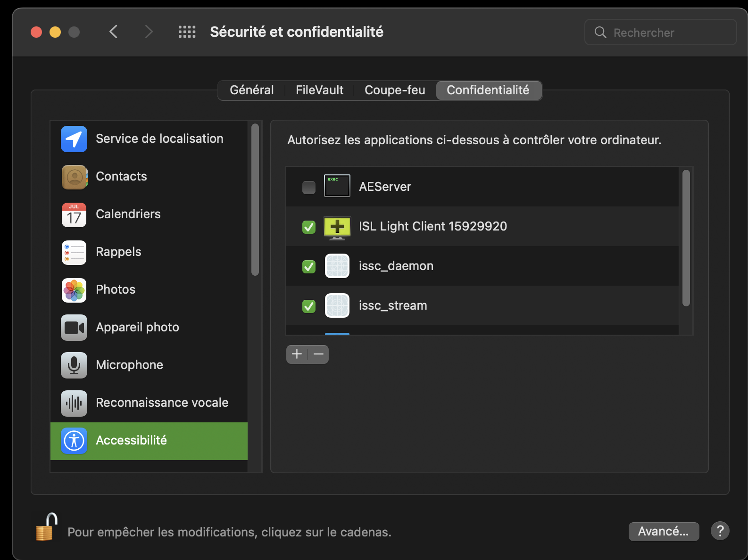Enable the AEServer checkbox
Screen dimensions: 748x560
point(309,188)
